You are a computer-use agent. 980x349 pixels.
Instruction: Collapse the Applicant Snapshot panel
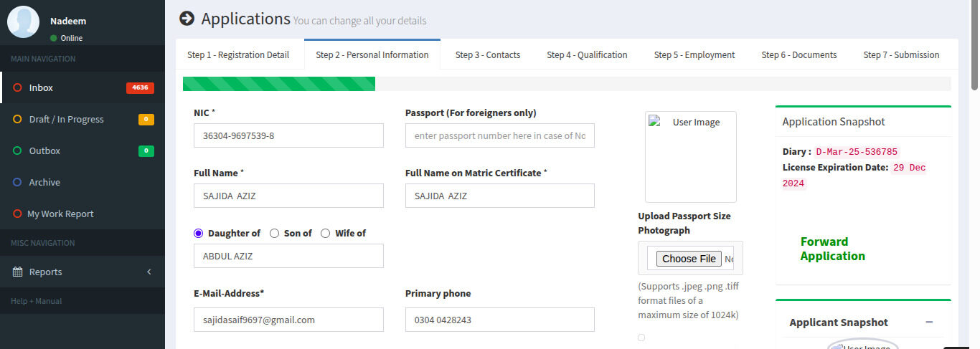click(929, 322)
